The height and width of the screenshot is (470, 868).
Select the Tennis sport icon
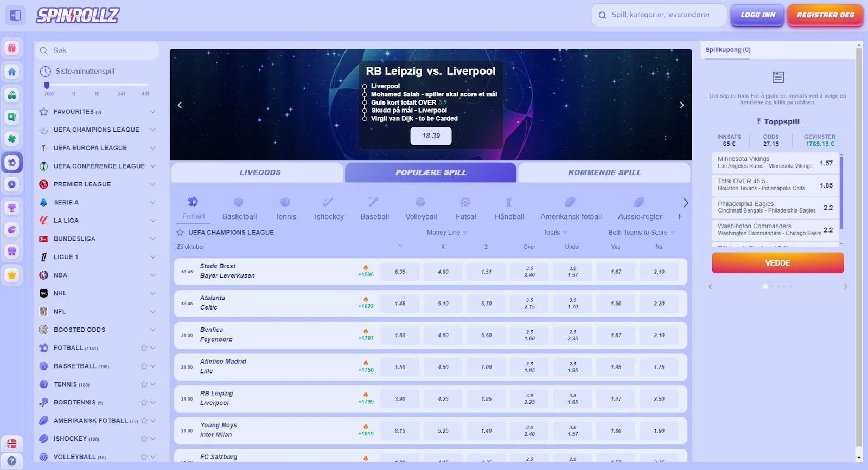pos(285,202)
